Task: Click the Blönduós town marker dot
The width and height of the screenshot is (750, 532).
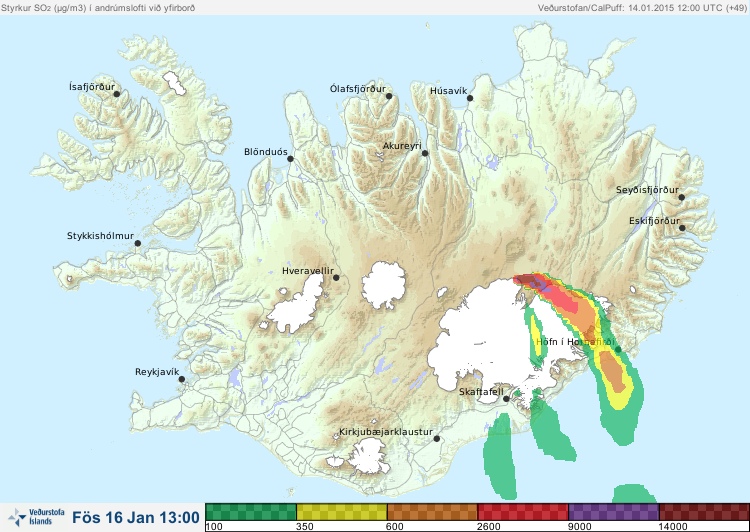Action: (x=290, y=158)
